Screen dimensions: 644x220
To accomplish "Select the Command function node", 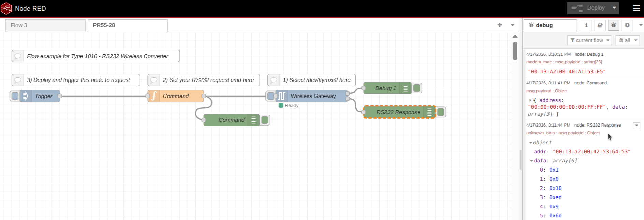I will 176,96.
